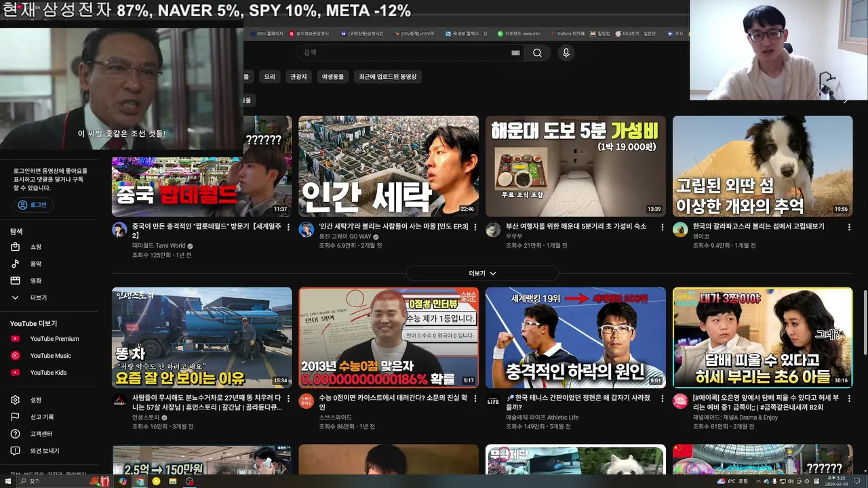Open the 쟁이코 channel avatar
Screen dimensions: 868x488
[680, 229]
